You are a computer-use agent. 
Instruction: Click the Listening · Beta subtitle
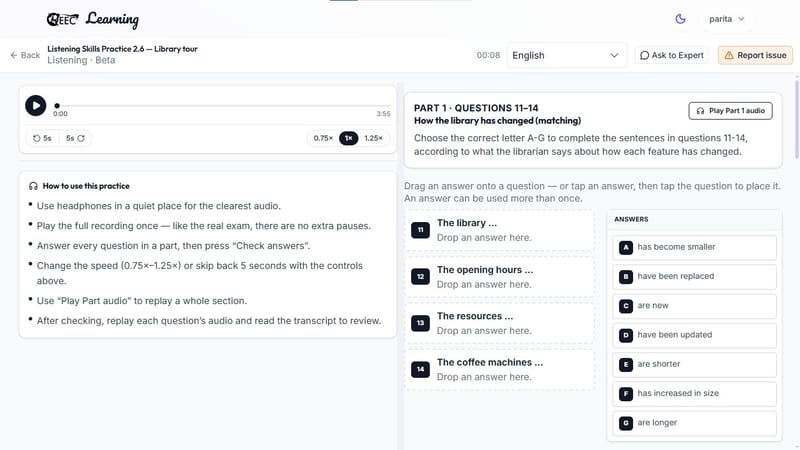(x=81, y=60)
